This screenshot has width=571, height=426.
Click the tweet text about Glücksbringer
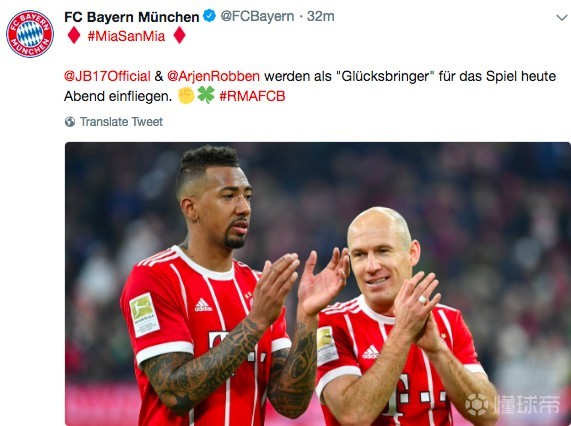coord(310,86)
